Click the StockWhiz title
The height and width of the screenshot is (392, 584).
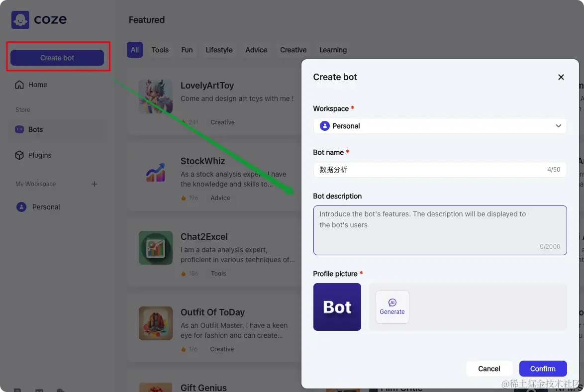(202, 161)
